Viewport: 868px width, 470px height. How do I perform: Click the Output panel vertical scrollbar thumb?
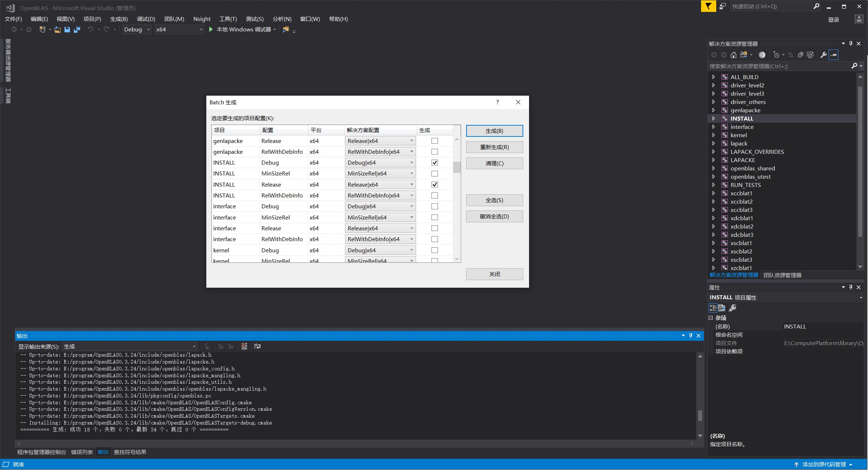pyautogui.click(x=700, y=415)
